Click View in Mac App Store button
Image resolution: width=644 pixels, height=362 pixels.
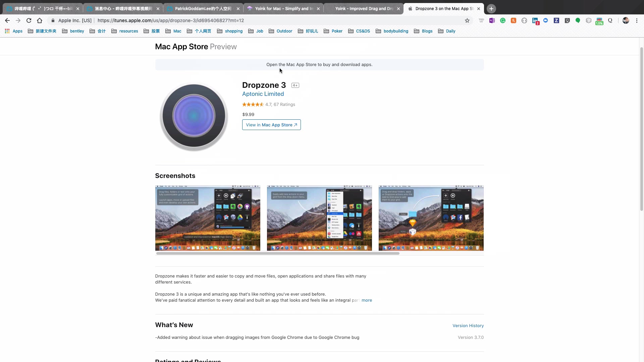click(271, 125)
